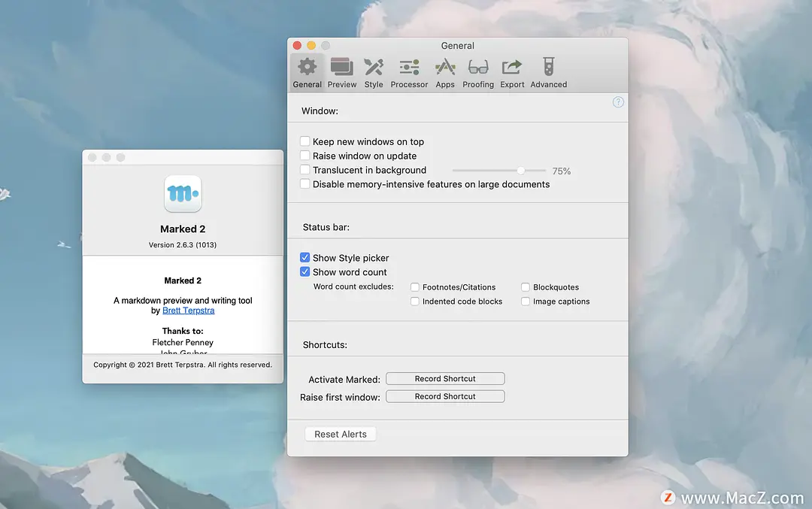The height and width of the screenshot is (509, 812).
Task: Click the Word count excludes label
Action: click(x=353, y=286)
